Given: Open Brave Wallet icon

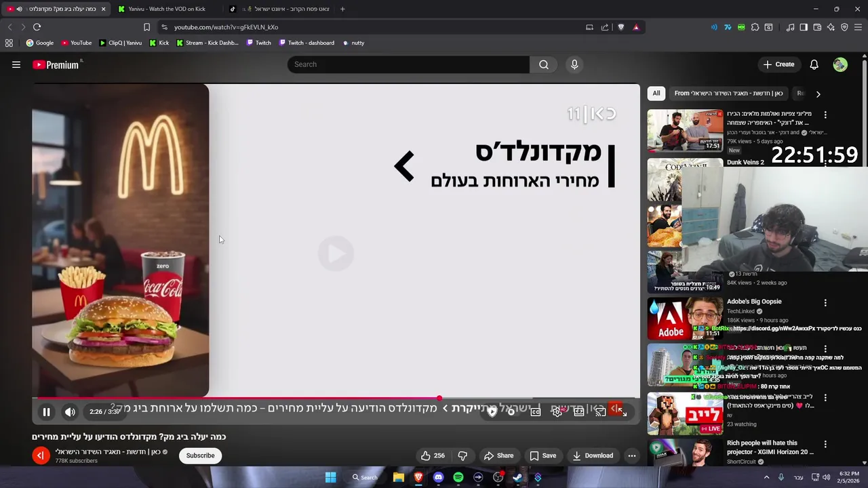Looking at the screenshot, I should pos(817,27).
